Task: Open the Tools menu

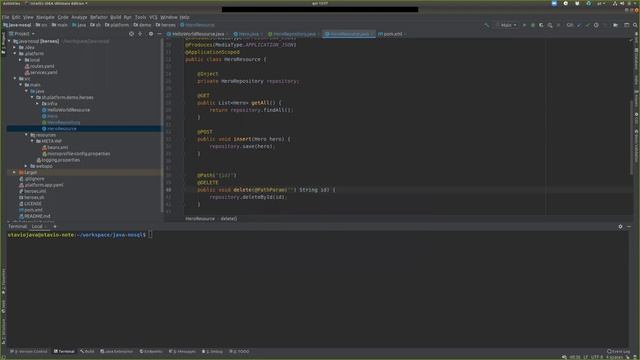Action: pyautogui.click(x=140, y=17)
